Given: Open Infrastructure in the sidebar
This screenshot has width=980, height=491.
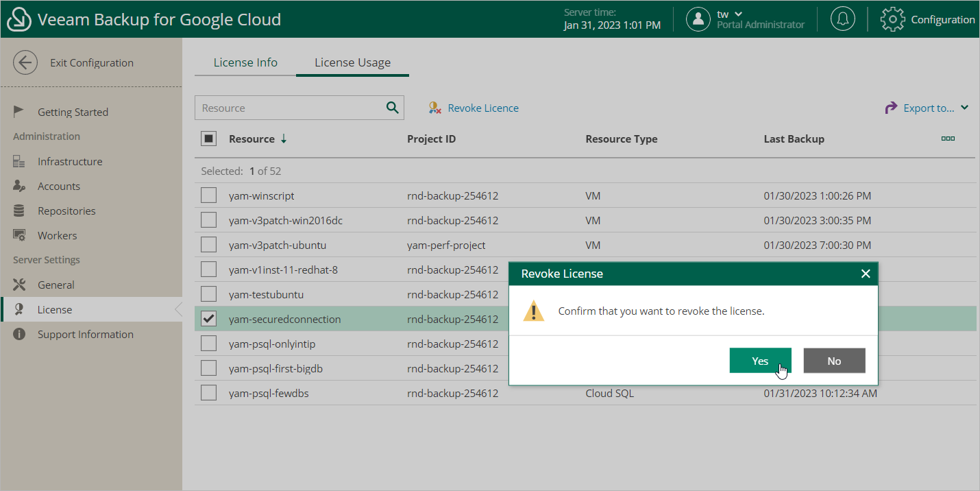Looking at the screenshot, I should (69, 162).
